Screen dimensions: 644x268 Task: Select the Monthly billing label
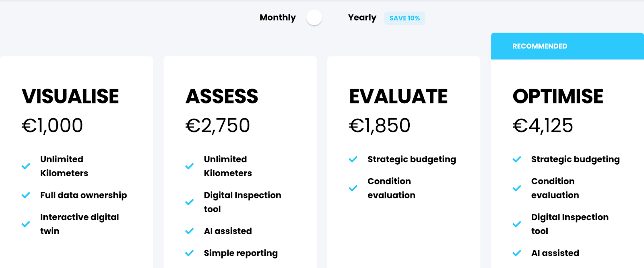278,18
